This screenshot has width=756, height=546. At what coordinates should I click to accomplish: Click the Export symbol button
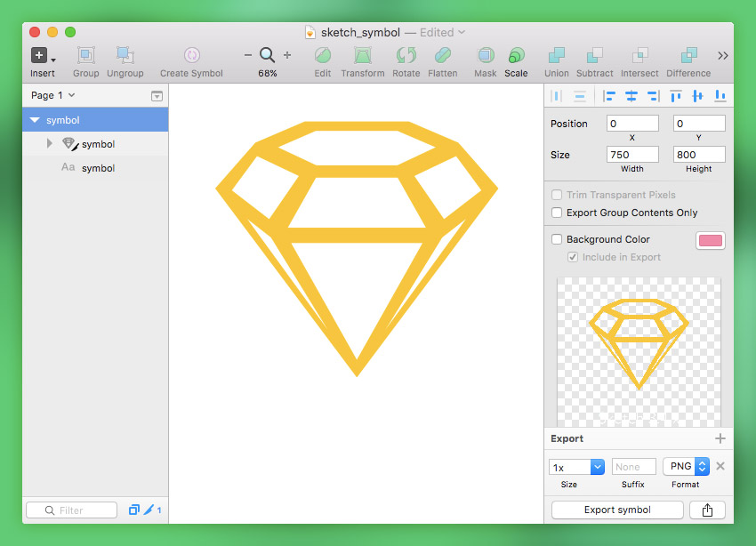[x=617, y=510]
